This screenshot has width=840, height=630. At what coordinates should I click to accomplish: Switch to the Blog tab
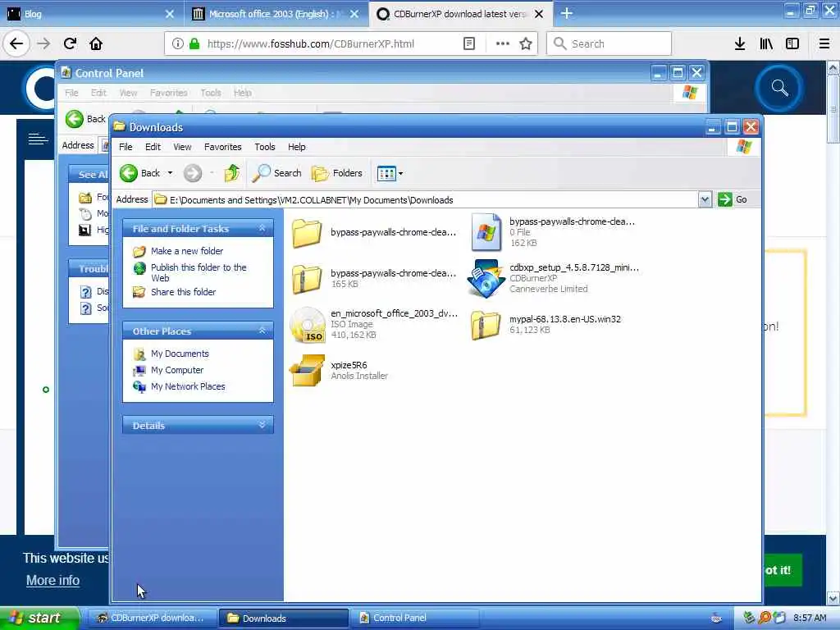[91, 14]
